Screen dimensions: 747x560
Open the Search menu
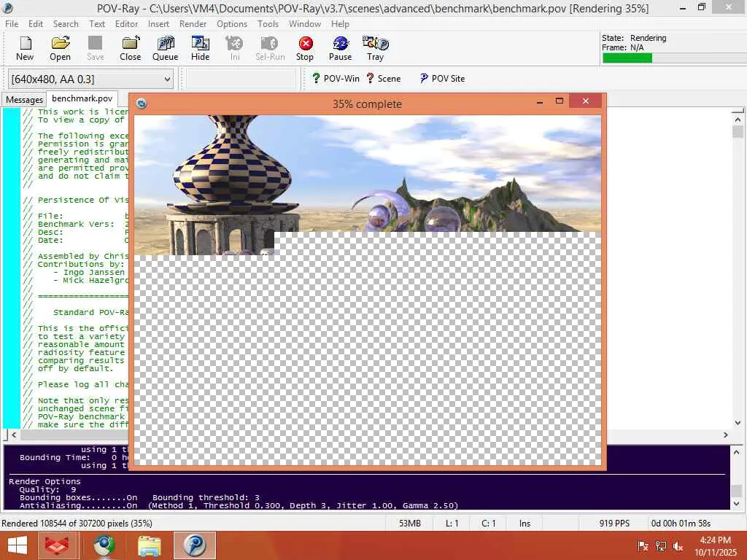[66, 24]
